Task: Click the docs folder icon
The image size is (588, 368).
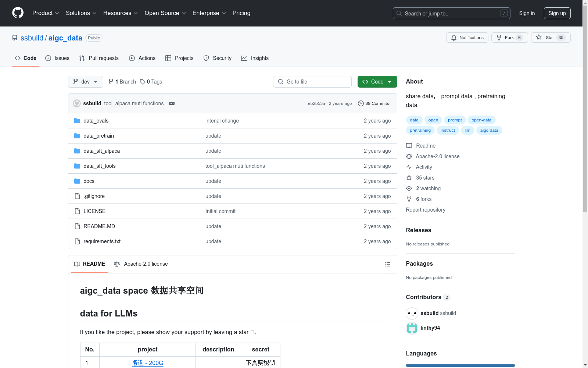Action: click(x=77, y=181)
